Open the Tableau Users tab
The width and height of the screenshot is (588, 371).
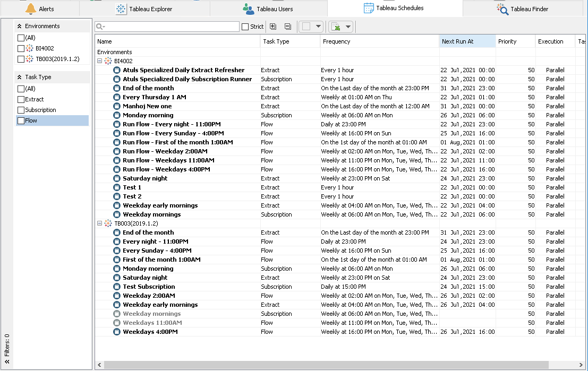pos(268,8)
